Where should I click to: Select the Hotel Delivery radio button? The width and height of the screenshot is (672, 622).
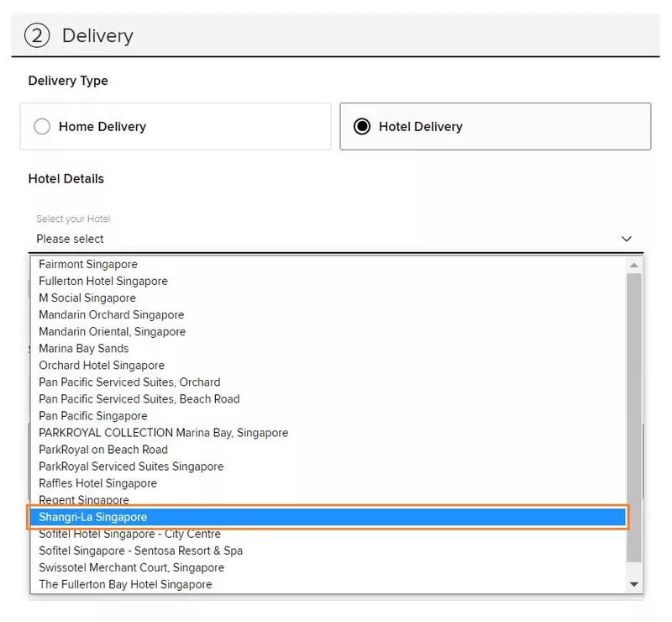point(362,127)
